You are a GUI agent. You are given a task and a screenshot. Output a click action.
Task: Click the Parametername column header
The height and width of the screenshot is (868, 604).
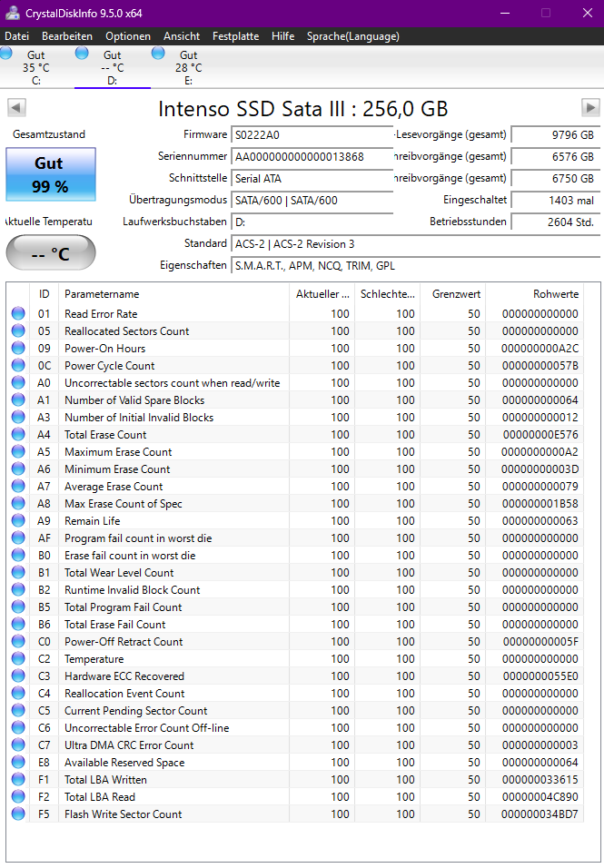(x=173, y=294)
